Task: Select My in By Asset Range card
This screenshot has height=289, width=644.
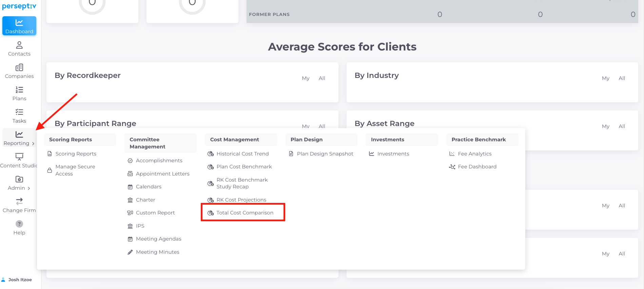Action: pyautogui.click(x=606, y=126)
